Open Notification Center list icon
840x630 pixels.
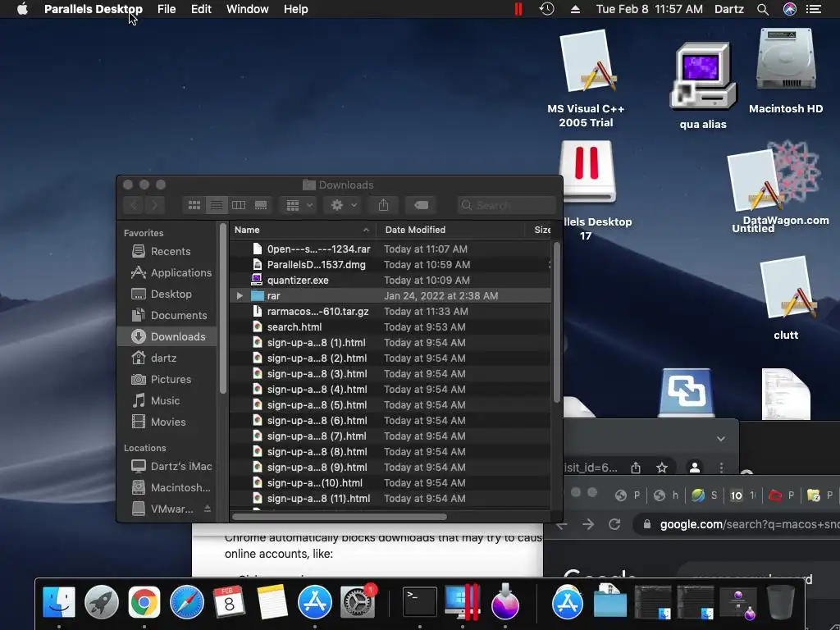pos(814,9)
